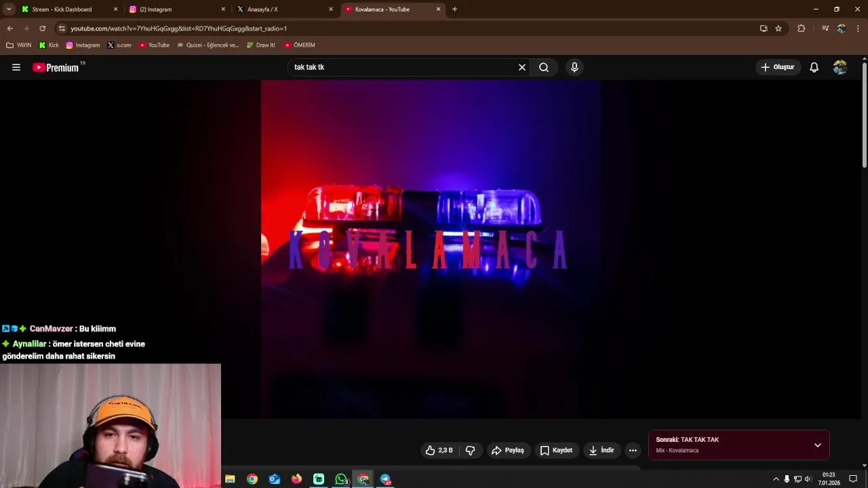
Task: Show hidden system tray icons
Action: tap(776, 479)
